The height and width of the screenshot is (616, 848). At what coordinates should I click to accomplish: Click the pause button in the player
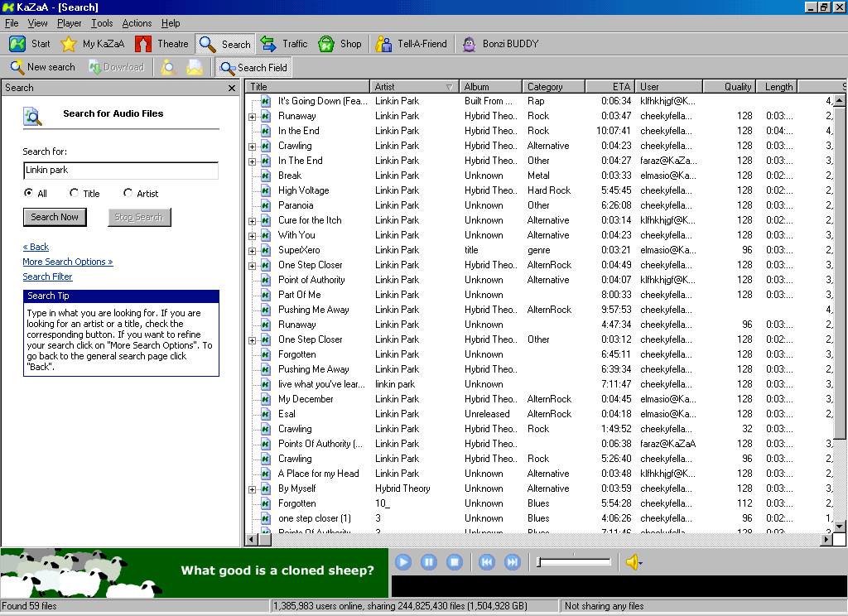point(429,562)
